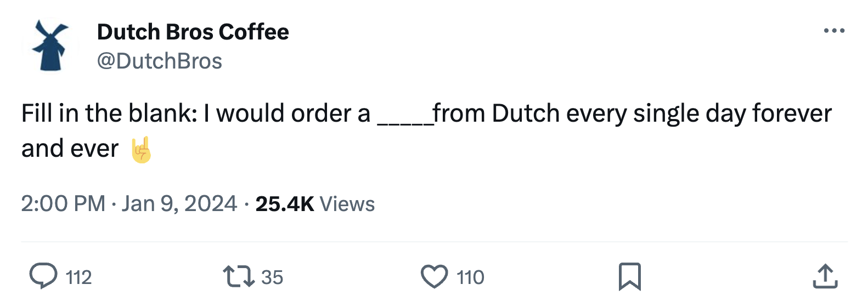
Task: Click the Jan 9, 2024 date
Action: point(179,203)
